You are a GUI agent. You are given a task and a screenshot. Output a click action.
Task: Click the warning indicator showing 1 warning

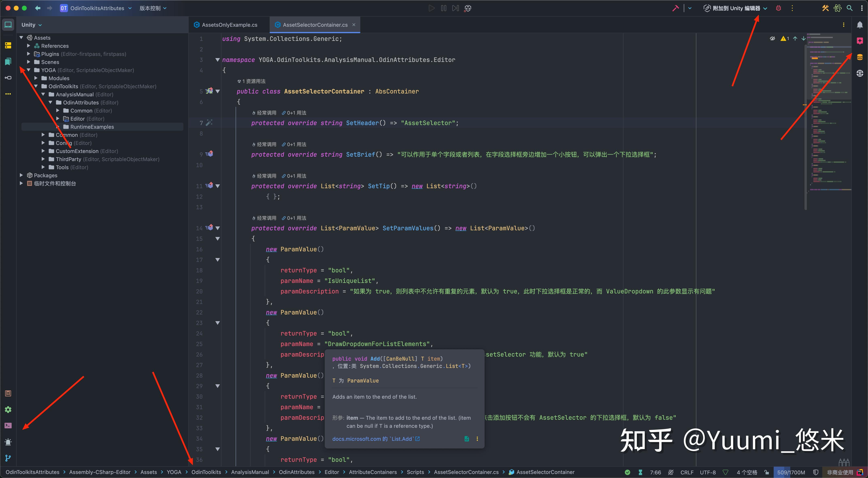click(x=784, y=38)
